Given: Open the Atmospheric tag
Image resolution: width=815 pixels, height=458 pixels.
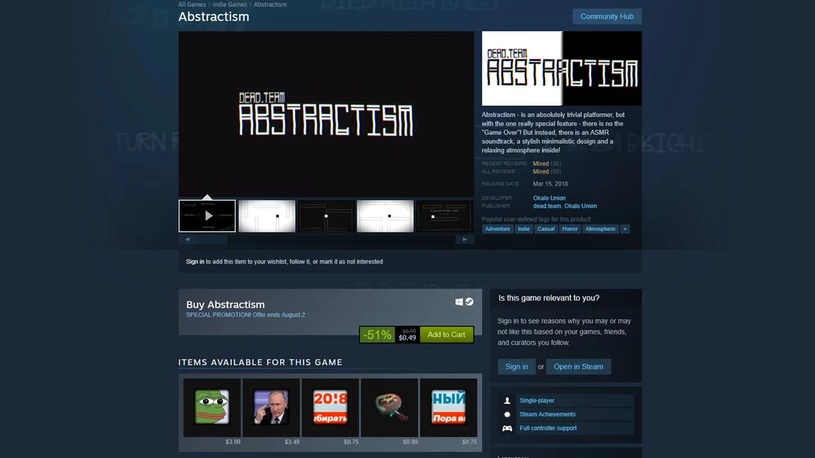Looking at the screenshot, I should 600,229.
